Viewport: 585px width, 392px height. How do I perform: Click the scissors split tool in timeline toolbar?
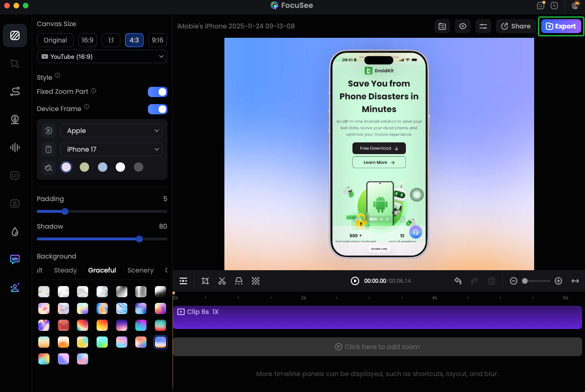click(222, 281)
